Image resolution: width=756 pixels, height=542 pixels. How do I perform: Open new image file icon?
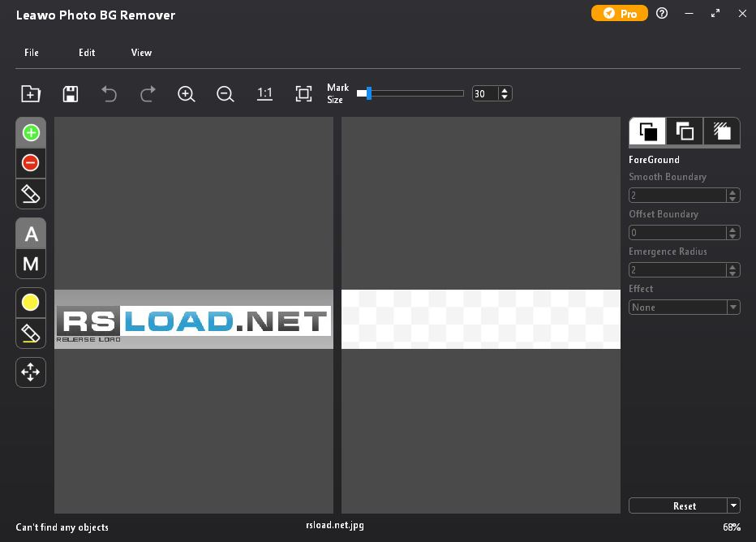coord(31,93)
